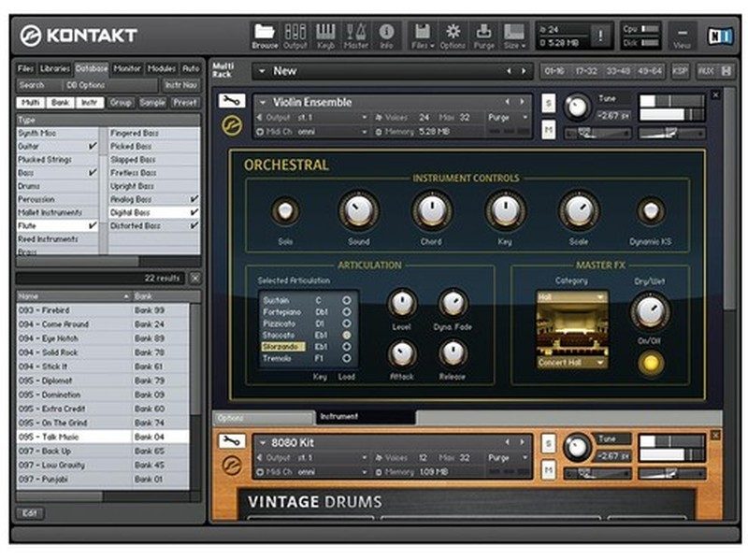
Task: Click the Kontakt logo
Action: [79, 36]
